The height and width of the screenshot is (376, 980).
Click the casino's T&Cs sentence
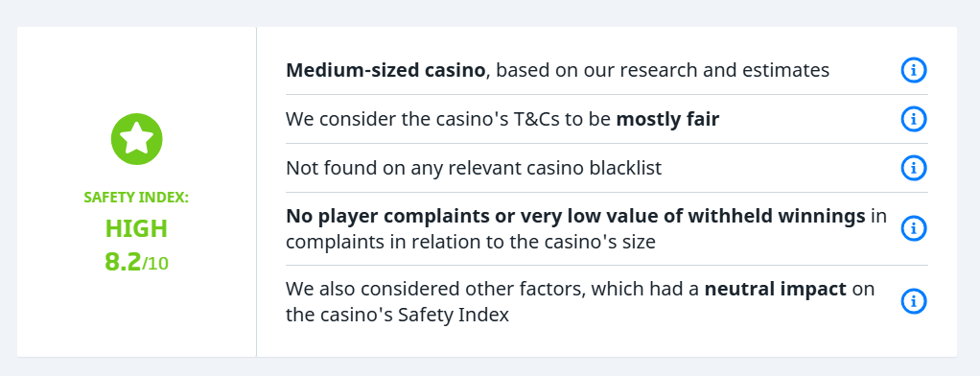coord(502,119)
